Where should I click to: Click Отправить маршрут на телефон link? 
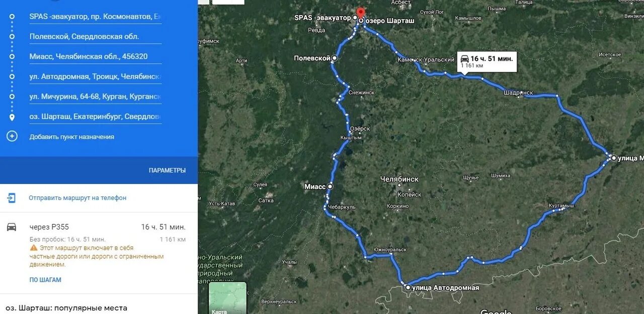tap(77, 198)
